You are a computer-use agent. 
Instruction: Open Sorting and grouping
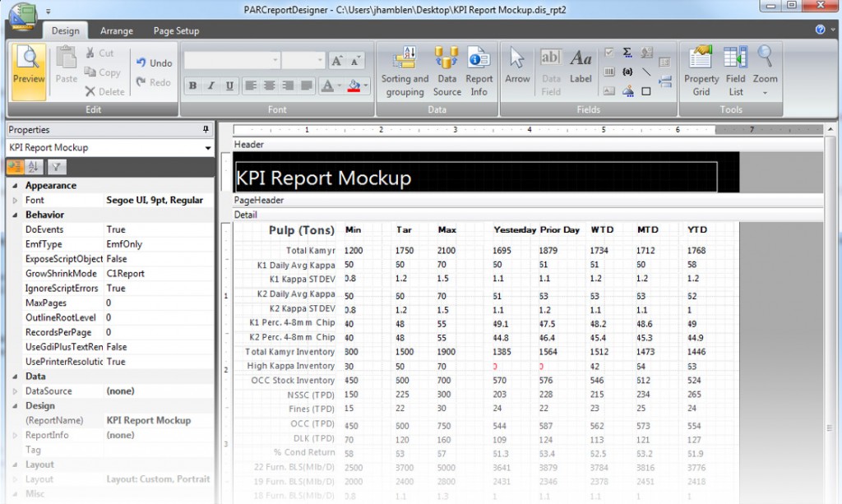click(x=405, y=72)
